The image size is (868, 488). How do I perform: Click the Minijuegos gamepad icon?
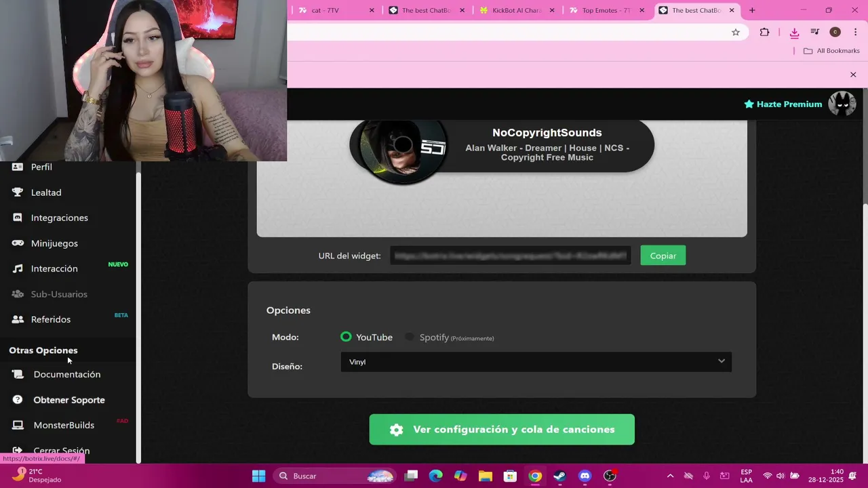[x=18, y=243]
